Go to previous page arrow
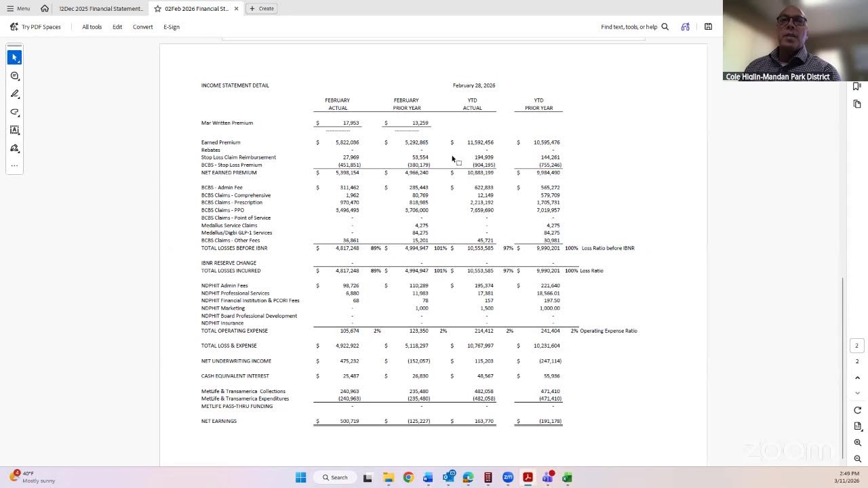Image resolution: width=868 pixels, height=488 pixels. point(857,378)
